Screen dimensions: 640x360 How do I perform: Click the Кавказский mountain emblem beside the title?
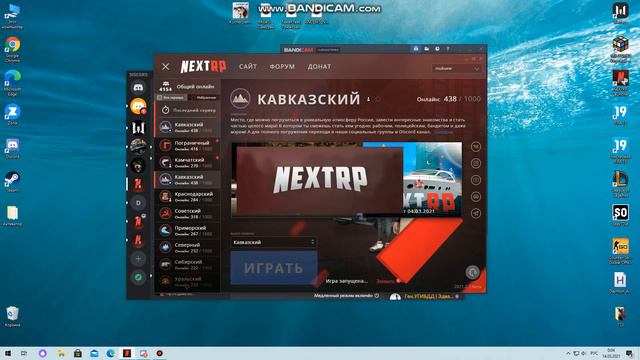(x=240, y=98)
